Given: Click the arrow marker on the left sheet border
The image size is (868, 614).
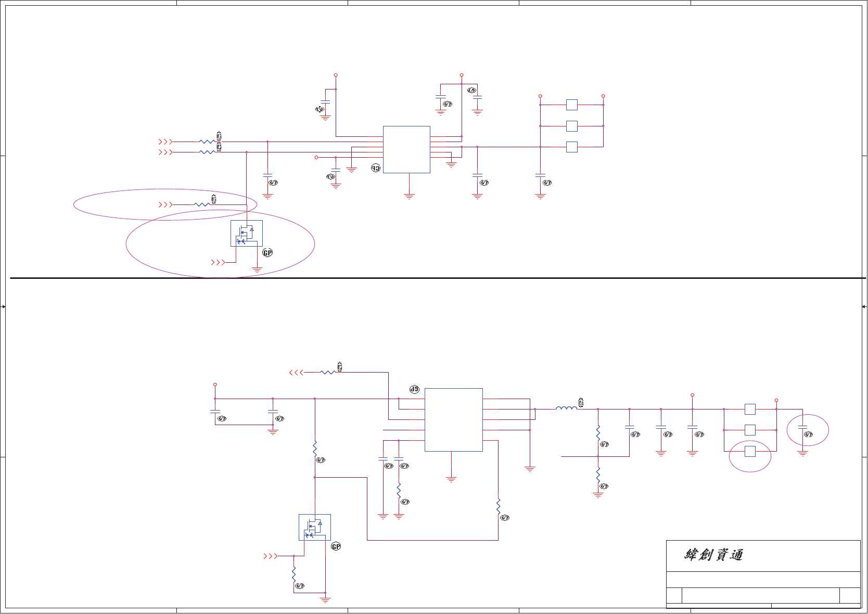Looking at the screenshot, I should (x=3, y=306).
